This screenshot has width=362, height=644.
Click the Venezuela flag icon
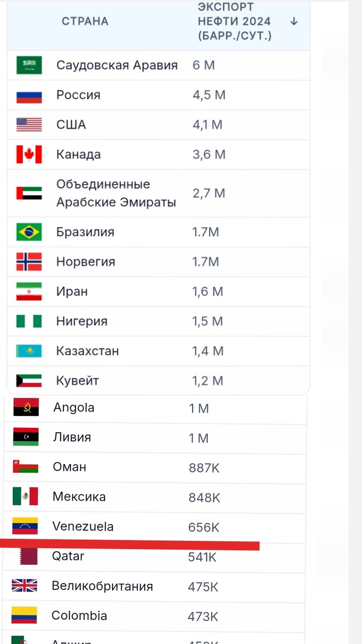[25, 526]
